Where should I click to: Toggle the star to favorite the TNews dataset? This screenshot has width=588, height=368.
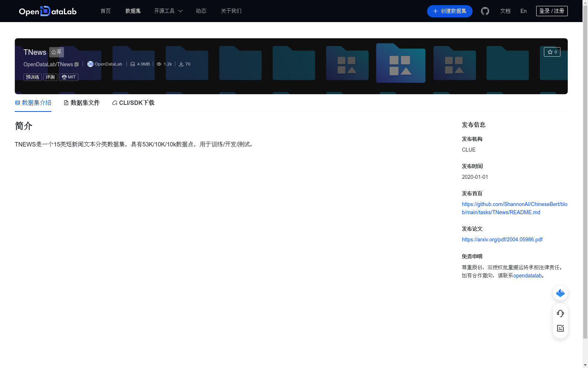click(552, 52)
